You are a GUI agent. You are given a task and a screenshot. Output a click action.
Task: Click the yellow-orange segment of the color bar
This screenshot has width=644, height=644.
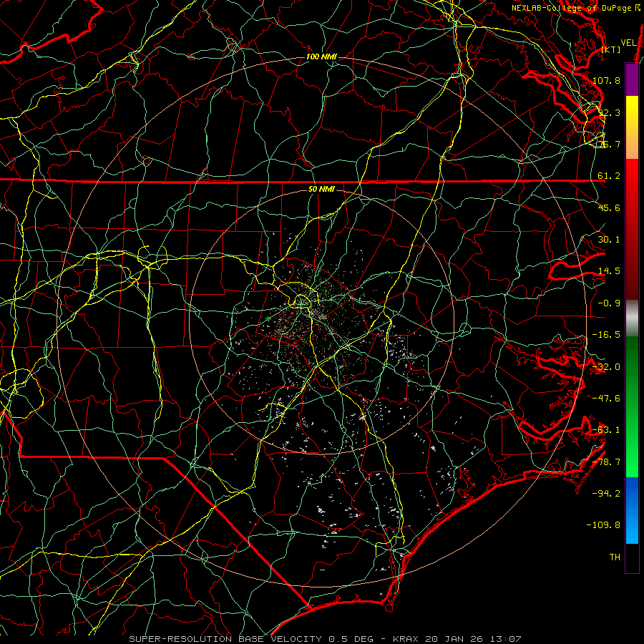pos(632,127)
